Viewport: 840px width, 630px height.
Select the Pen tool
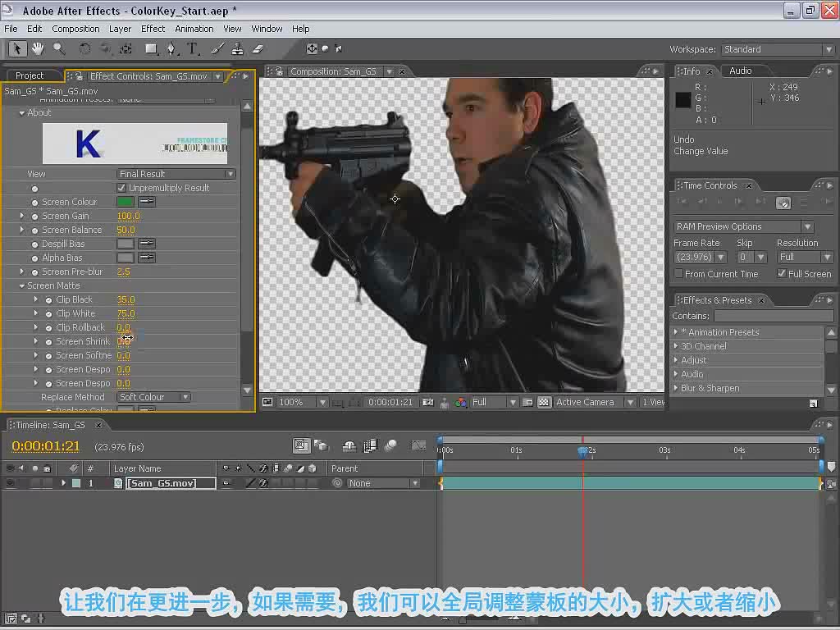click(x=171, y=48)
